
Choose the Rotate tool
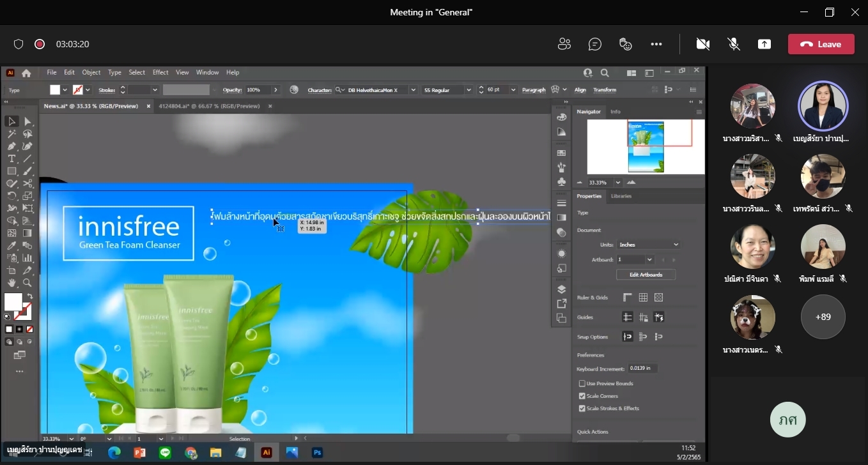coord(12,195)
